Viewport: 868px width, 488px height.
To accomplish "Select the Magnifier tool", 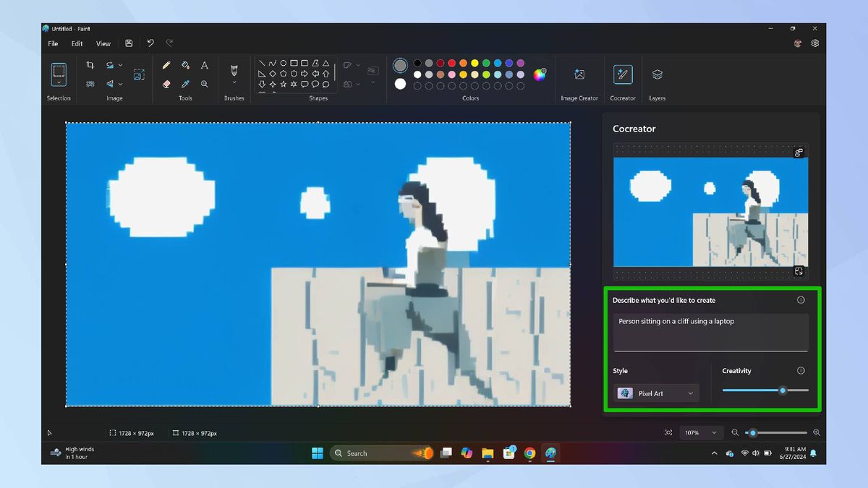I will coord(204,84).
